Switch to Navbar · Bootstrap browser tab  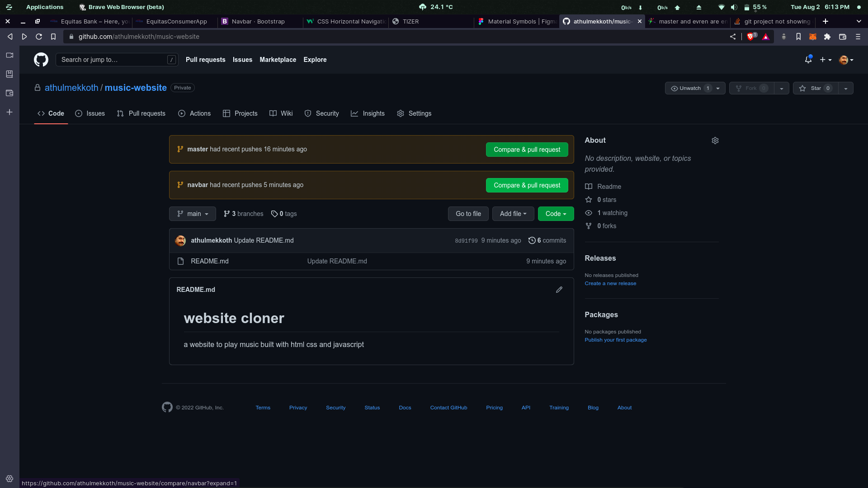tap(258, 21)
